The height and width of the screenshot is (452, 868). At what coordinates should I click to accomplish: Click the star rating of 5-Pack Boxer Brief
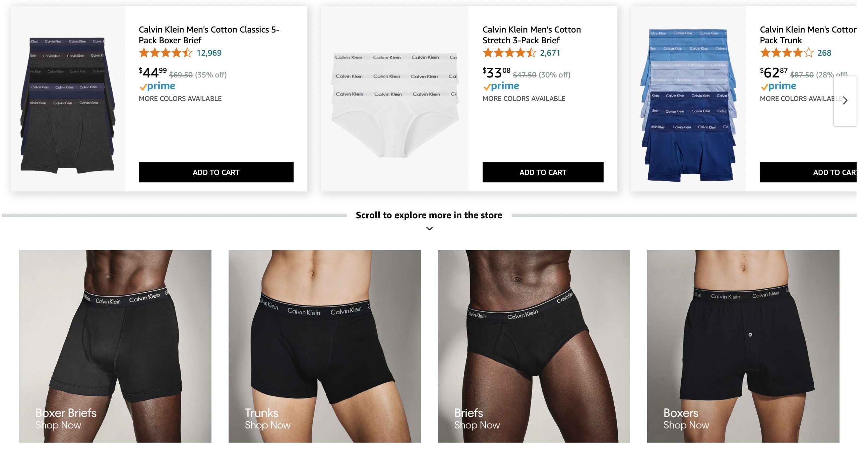coord(166,53)
